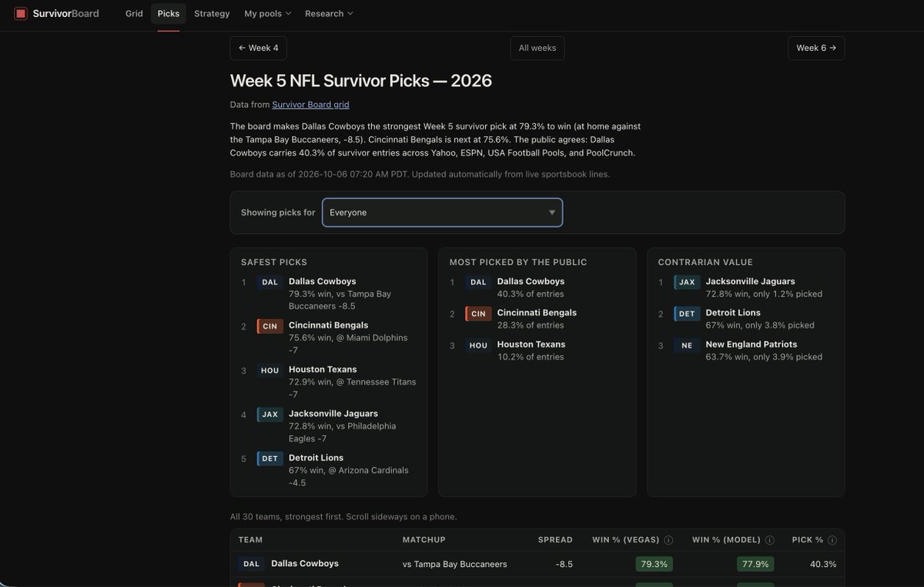Click the JAX badge in Contrarian Value
Image resolution: width=924 pixels, height=587 pixels.
[687, 282]
